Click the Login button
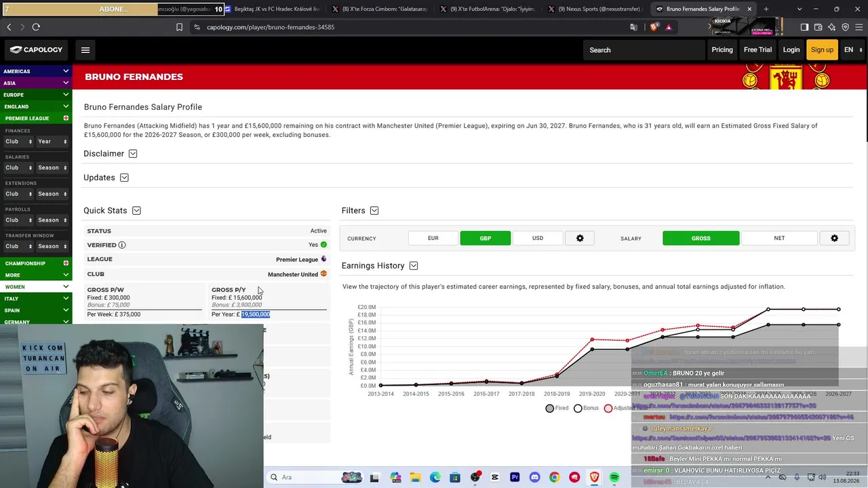The height and width of the screenshot is (488, 868). (791, 49)
